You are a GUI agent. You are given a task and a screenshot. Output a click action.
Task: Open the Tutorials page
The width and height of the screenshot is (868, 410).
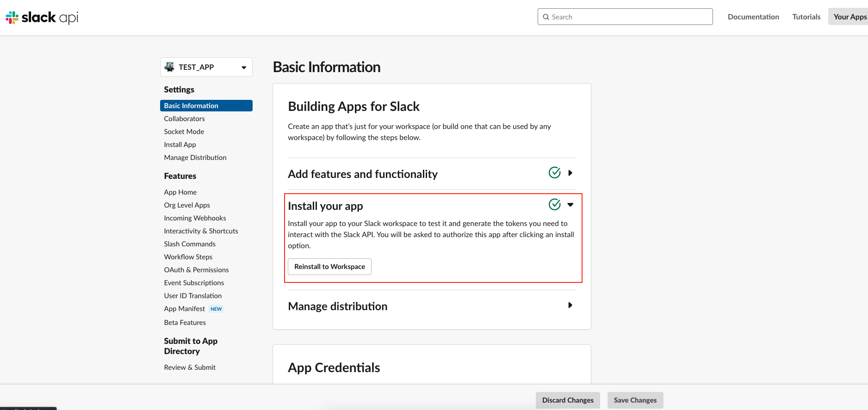tap(806, 17)
